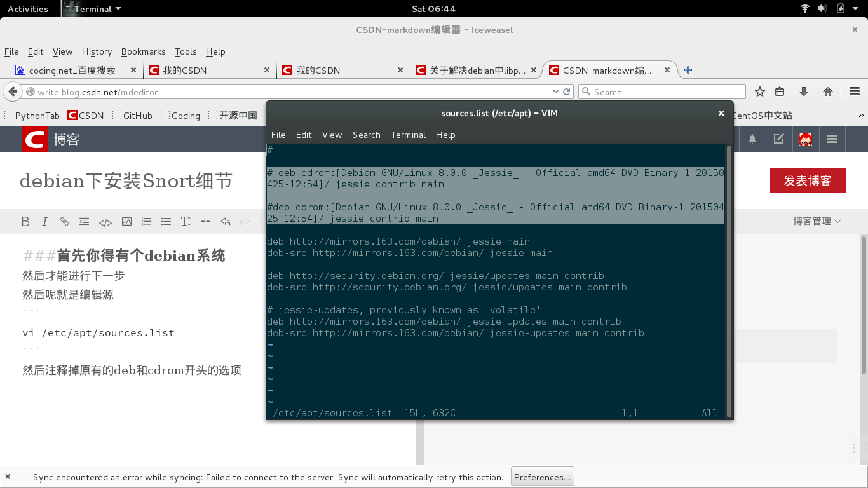Screen dimensions: 868x488
Task: Close the VIM terminal window
Action: pos(721,113)
